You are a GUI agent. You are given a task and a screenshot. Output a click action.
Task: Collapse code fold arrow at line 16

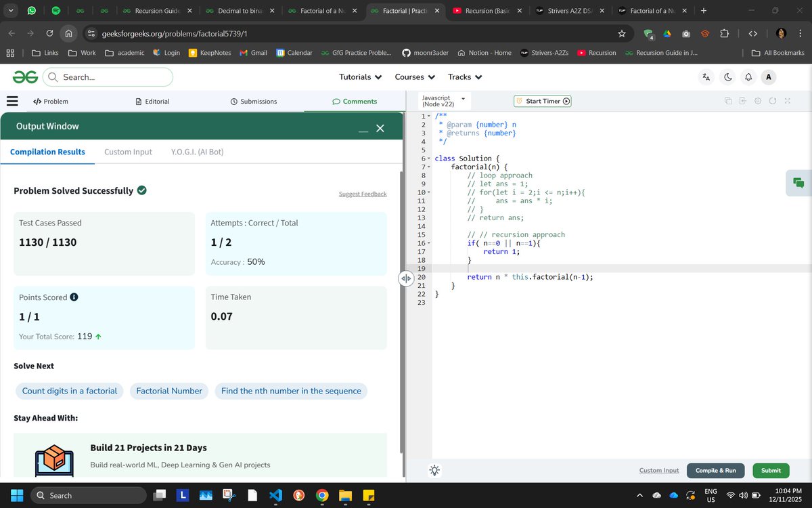click(x=429, y=243)
